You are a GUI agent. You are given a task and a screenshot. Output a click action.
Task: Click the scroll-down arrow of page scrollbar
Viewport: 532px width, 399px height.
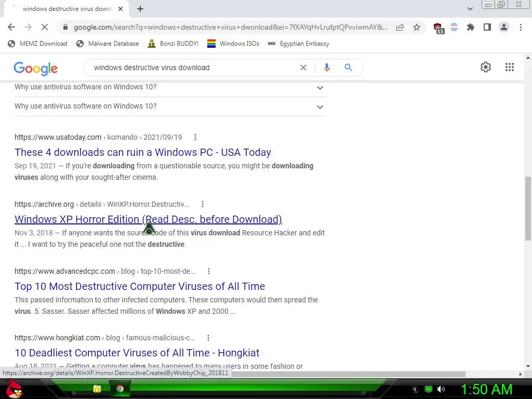(528, 366)
